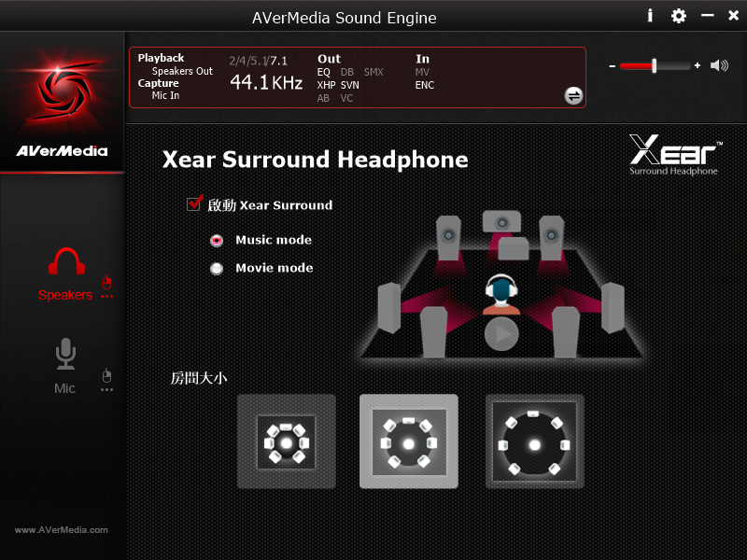Click the volume minus button
The width and height of the screenshot is (747, 560).
point(613,66)
